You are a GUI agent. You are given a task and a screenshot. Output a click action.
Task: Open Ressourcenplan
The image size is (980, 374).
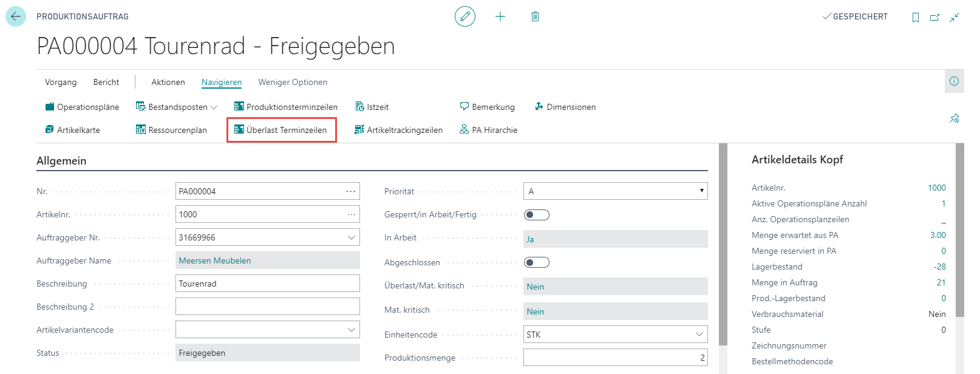pyautogui.click(x=171, y=130)
